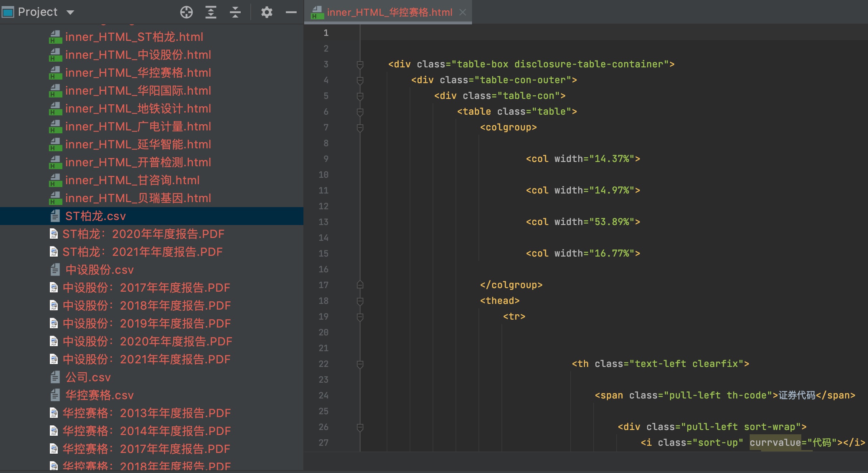Select inner_HTML_延华智能.html file
868x473 pixels.
click(138, 144)
